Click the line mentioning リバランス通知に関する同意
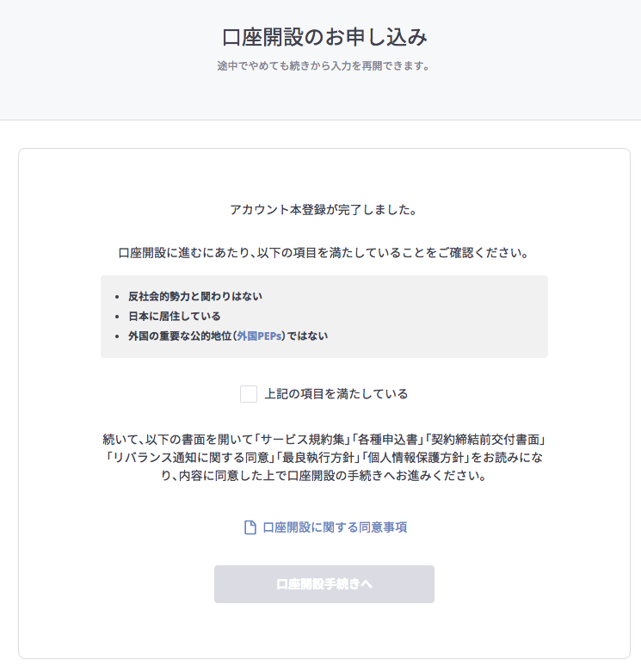 pyautogui.click(x=324, y=458)
